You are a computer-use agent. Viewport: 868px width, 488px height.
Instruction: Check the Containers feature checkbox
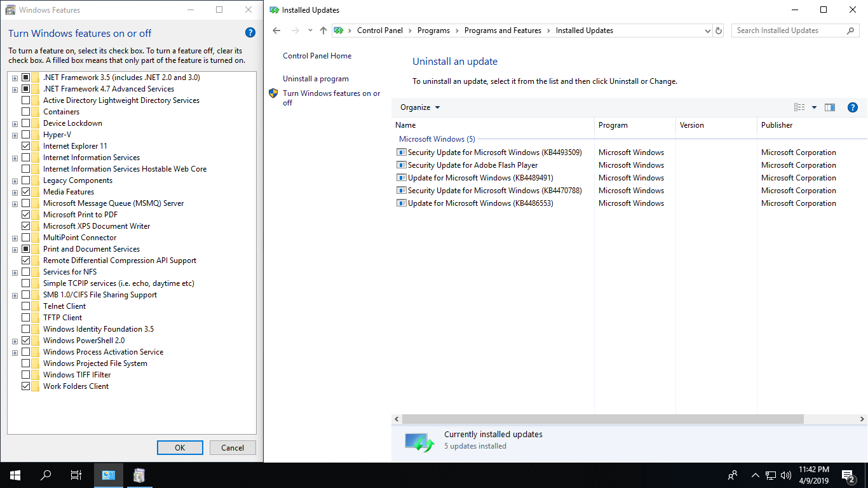[x=26, y=112]
